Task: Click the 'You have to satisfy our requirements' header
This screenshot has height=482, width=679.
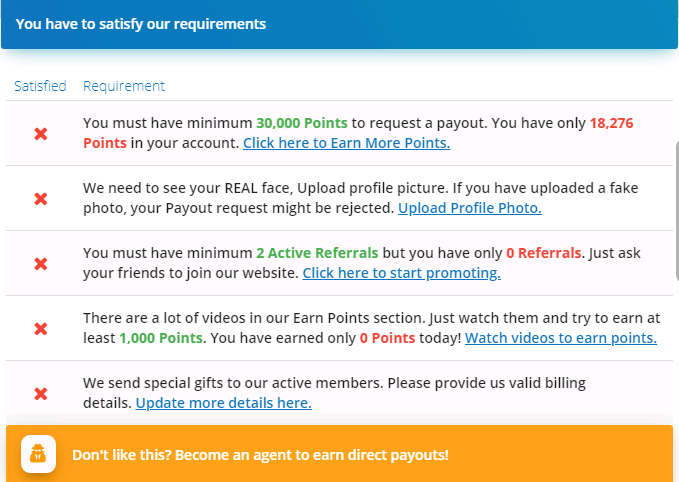Action: pyautogui.click(x=141, y=23)
